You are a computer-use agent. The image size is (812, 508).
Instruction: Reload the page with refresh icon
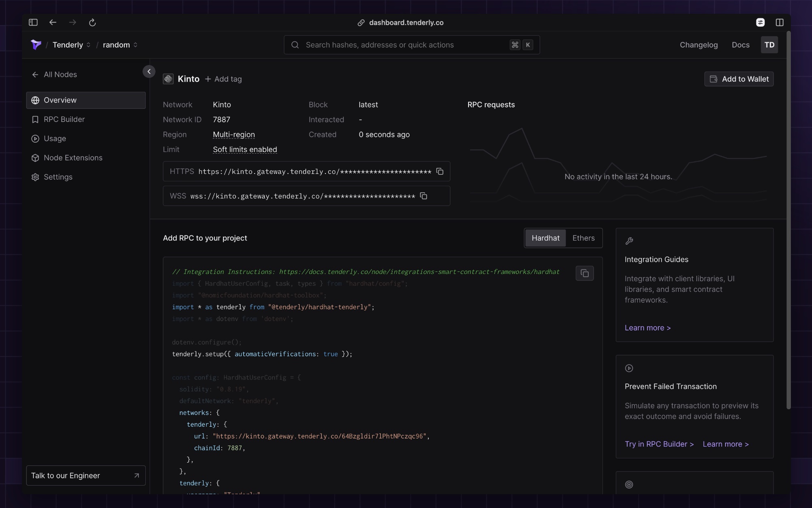point(92,22)
